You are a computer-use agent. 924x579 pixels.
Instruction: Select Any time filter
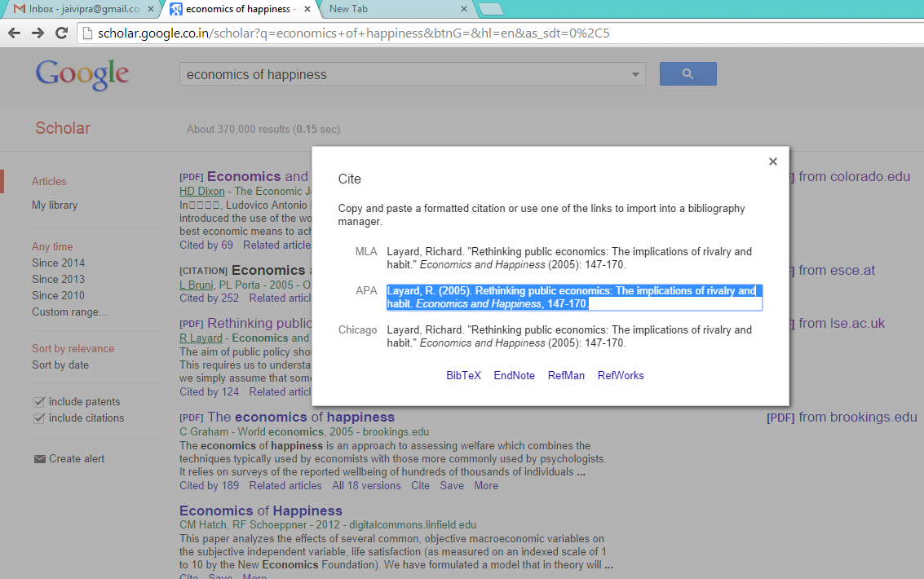[x=52, y=246]
